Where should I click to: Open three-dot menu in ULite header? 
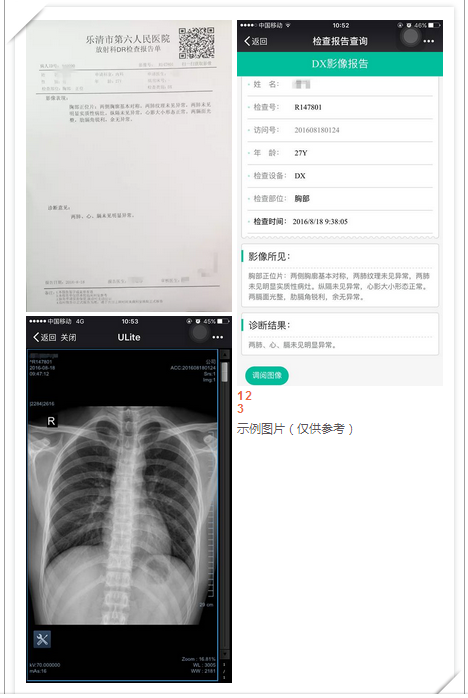click(x=218, y=337)
